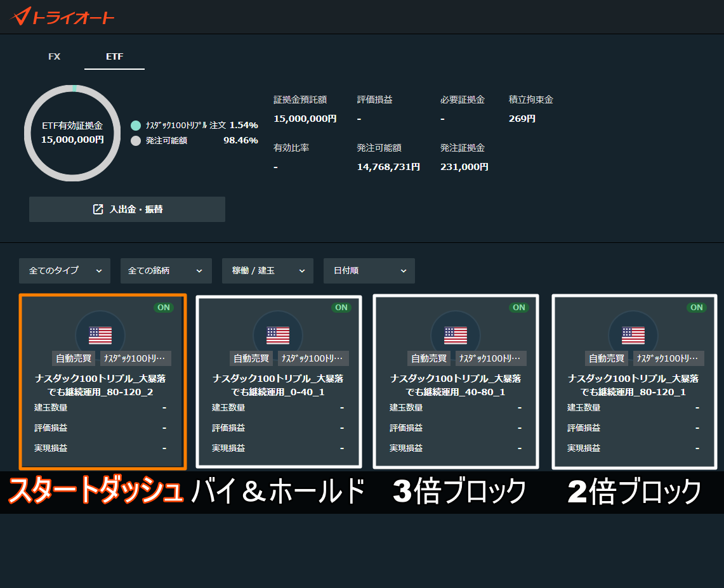Viewport: 724px width, 588px height.
Task: Click the 98.46% legend percentage
Action: pos(240,140)
